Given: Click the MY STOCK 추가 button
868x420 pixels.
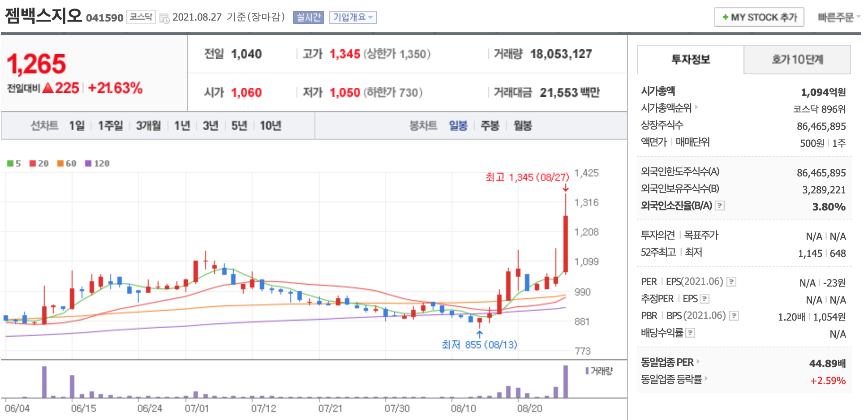Looking at the screenshot, I should [x=759, y=17].
